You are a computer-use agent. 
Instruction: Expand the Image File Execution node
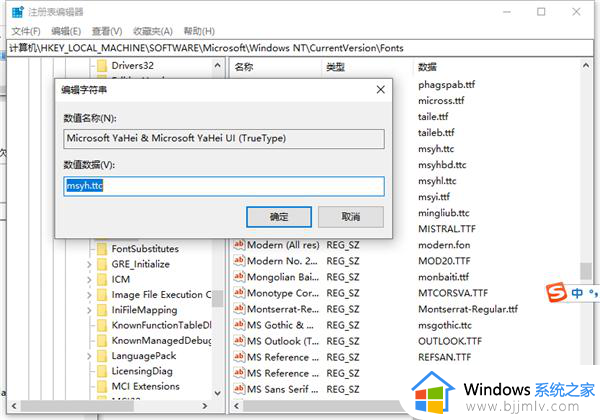click(x=89, y=295)
